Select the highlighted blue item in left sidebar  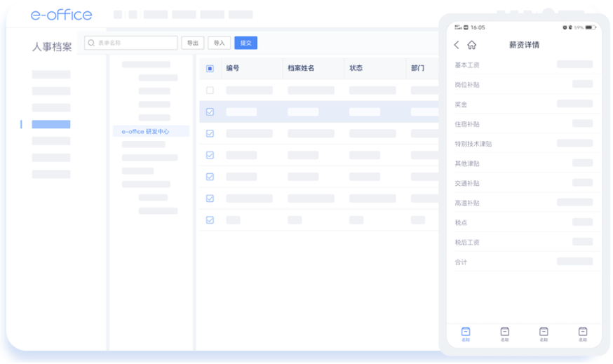[x=51, y=124]
